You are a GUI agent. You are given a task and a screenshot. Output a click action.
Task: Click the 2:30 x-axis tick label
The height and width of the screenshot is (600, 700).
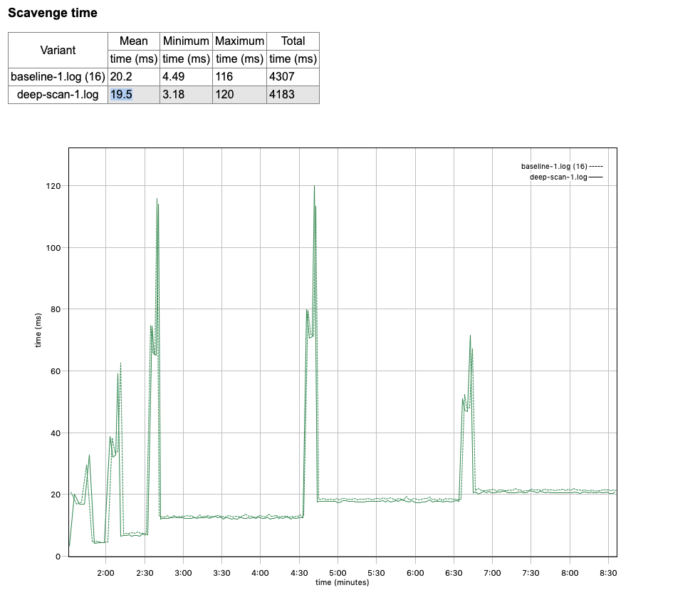145,573
